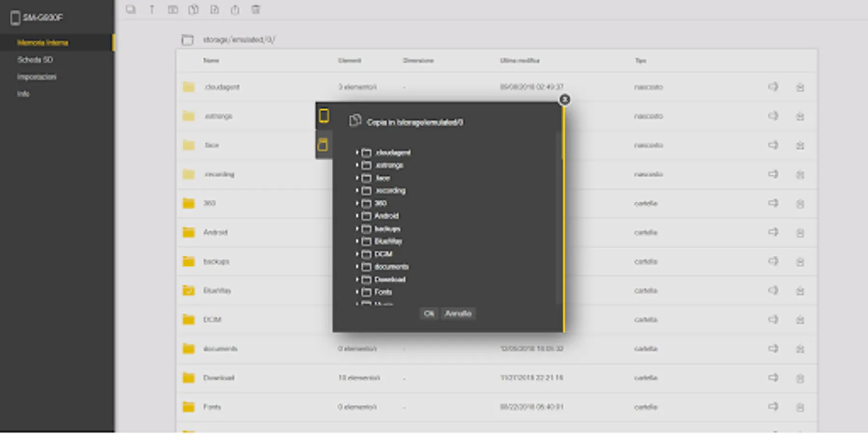Select the SD card icon in copy dialog

(323, 144)
